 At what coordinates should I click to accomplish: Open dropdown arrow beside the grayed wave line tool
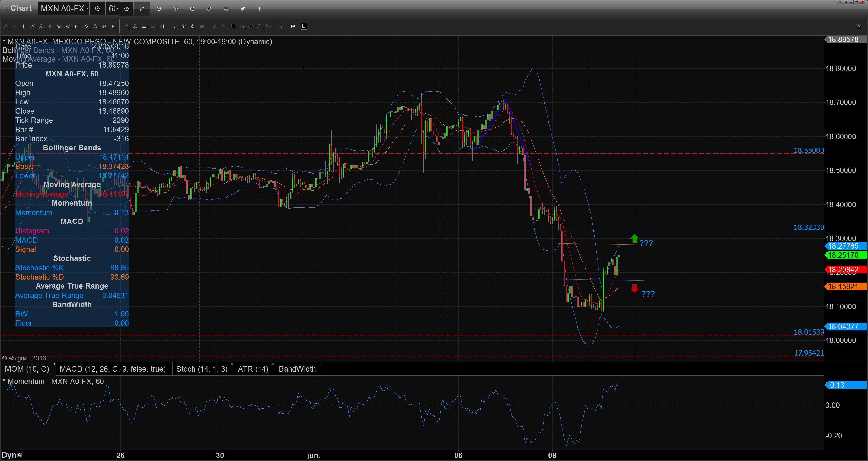(x=272, y=28)
